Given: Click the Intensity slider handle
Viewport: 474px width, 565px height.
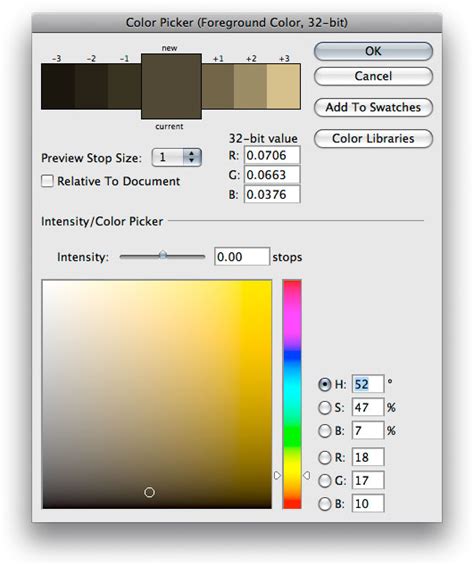Looking at the screenshot, I should click(163, 255).
